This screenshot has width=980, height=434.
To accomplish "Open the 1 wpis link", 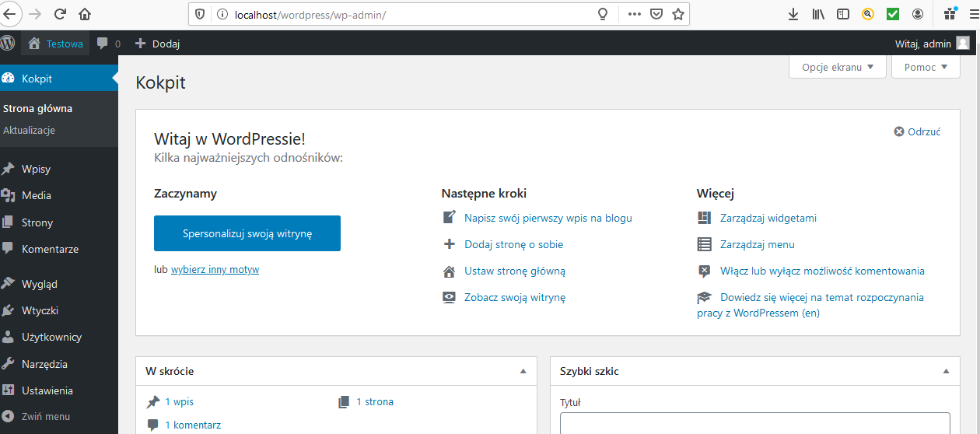I will point(180,402).
